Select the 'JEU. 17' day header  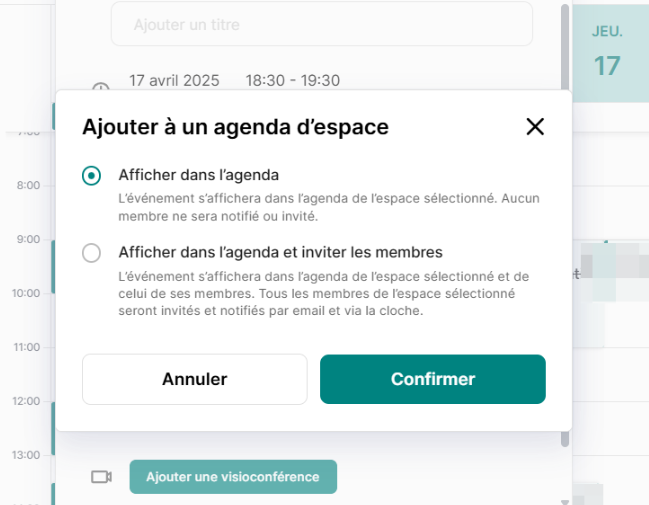tap(607, 51)
